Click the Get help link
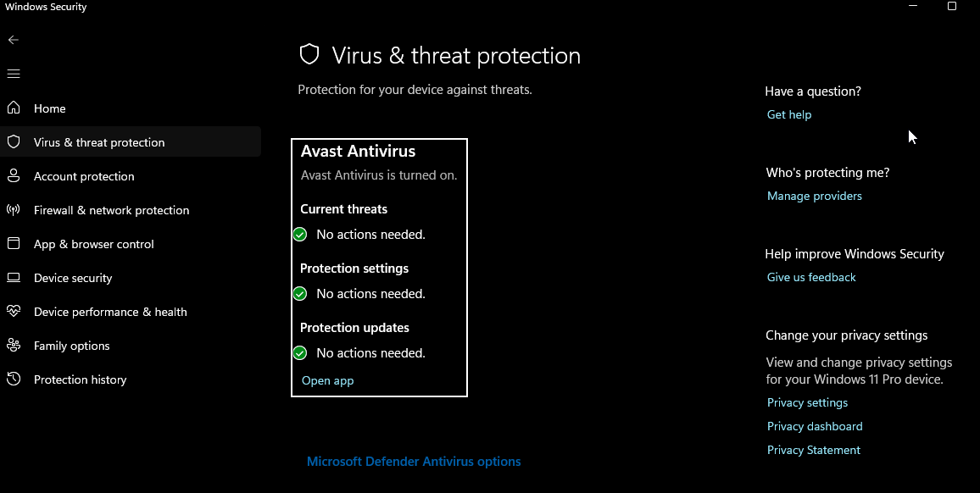 tap(788, 114)
